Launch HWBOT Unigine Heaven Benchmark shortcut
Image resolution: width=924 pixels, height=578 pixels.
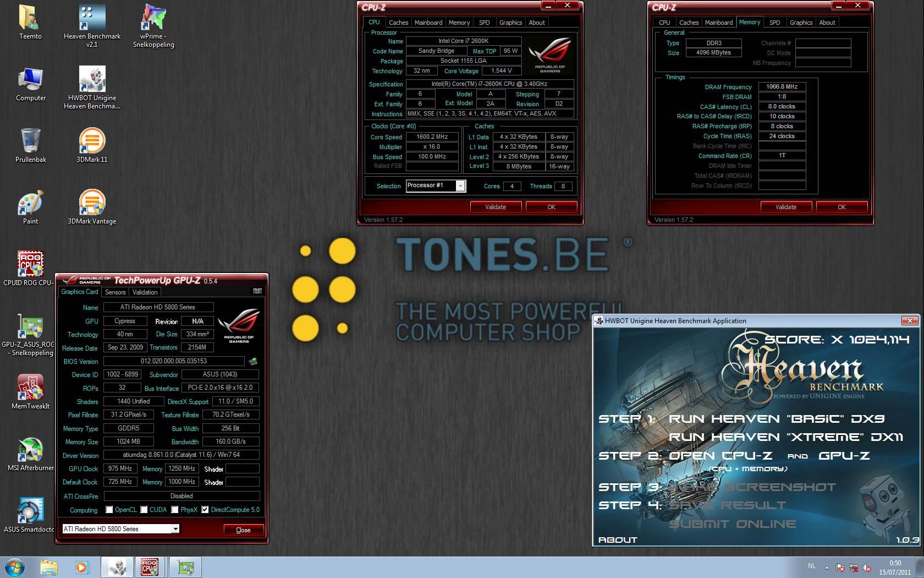92,87
